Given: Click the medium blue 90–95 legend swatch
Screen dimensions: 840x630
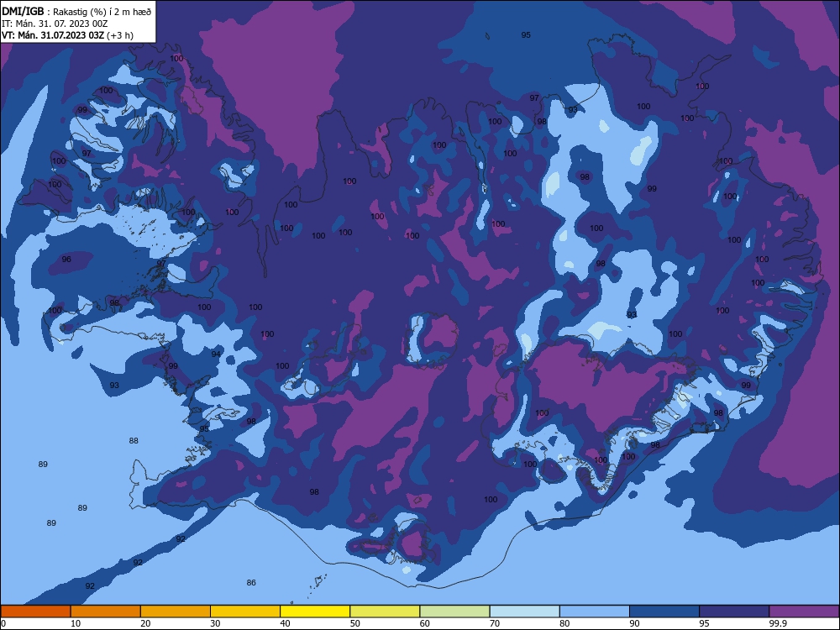Looking at the screenshot, I should [664, 612].
